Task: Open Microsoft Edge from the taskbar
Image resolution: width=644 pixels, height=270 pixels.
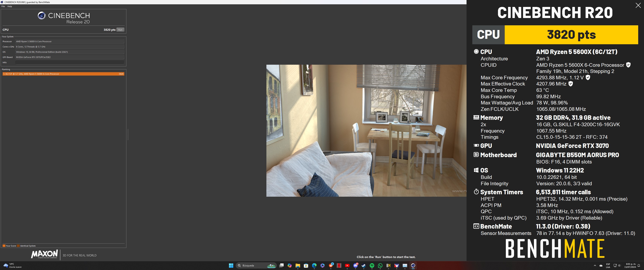Action: click(x=314, y=265)
